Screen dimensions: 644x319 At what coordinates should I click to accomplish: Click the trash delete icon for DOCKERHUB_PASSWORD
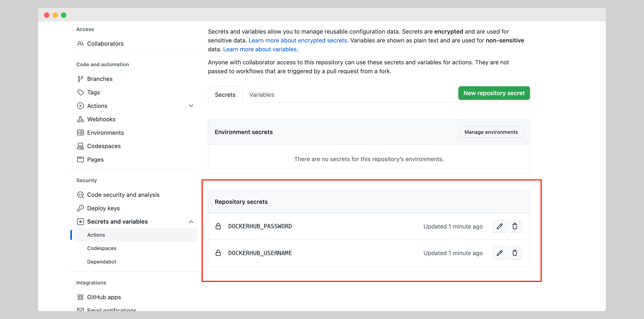click(x=514, y=226)
